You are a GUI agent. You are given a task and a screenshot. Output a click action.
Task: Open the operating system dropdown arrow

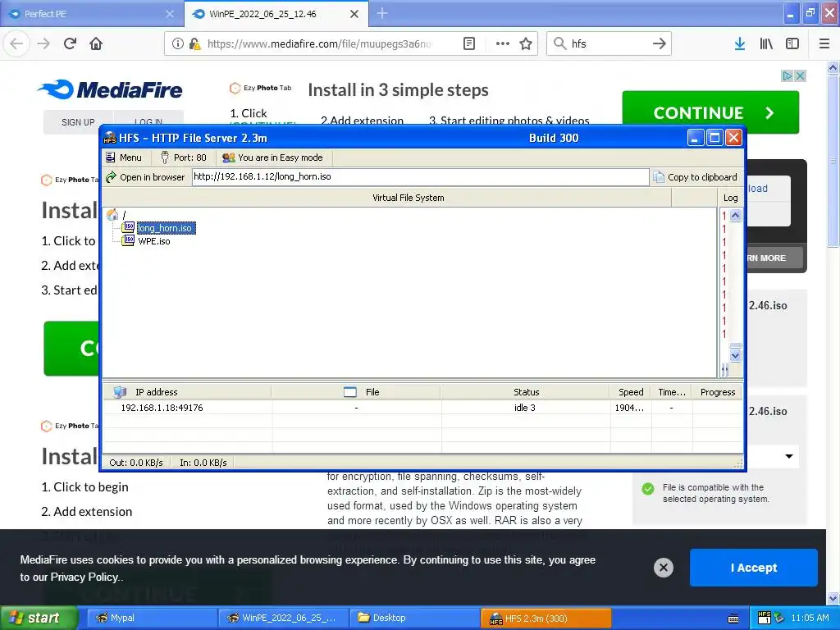(x=788, y=456)
